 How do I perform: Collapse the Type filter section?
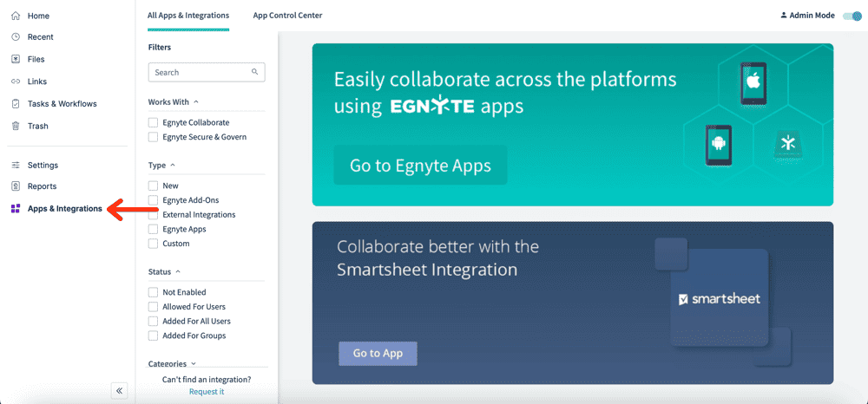pyautogui.click(x=173, y=166)
